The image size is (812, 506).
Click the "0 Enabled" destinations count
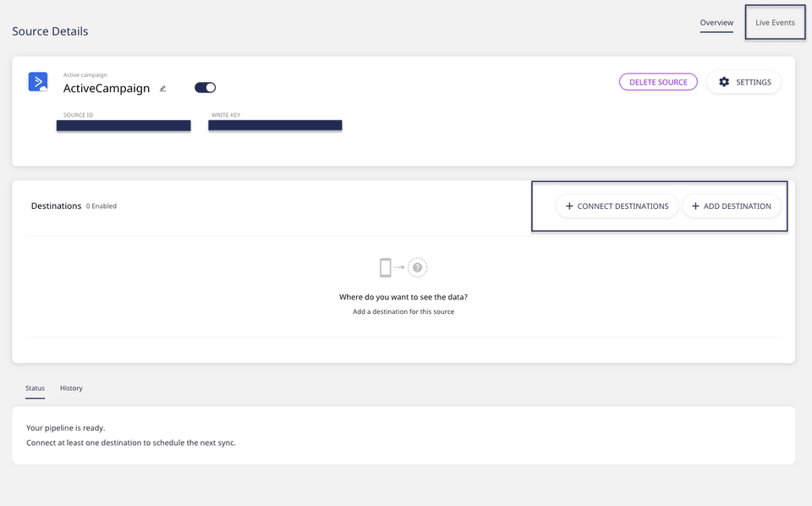101,206
